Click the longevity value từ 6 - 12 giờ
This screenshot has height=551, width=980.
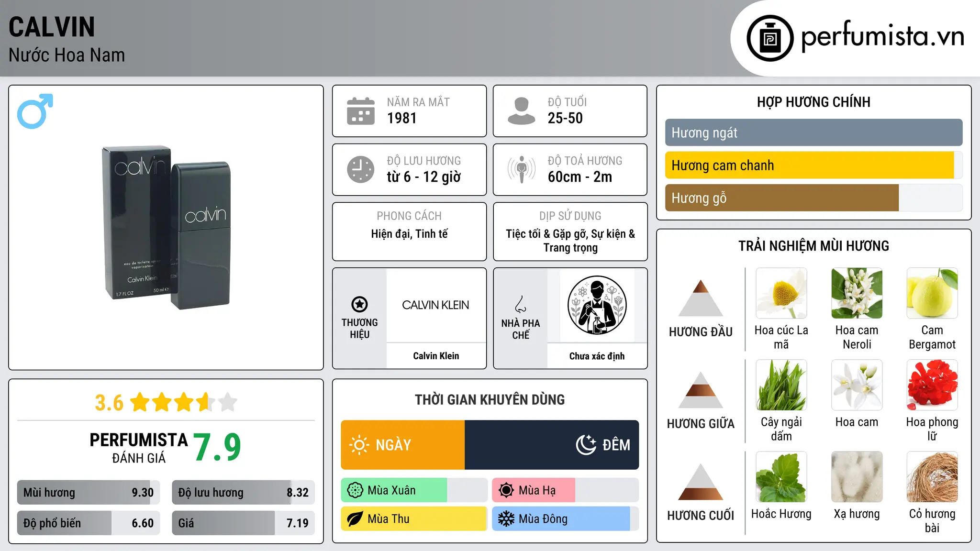[424, 177]
